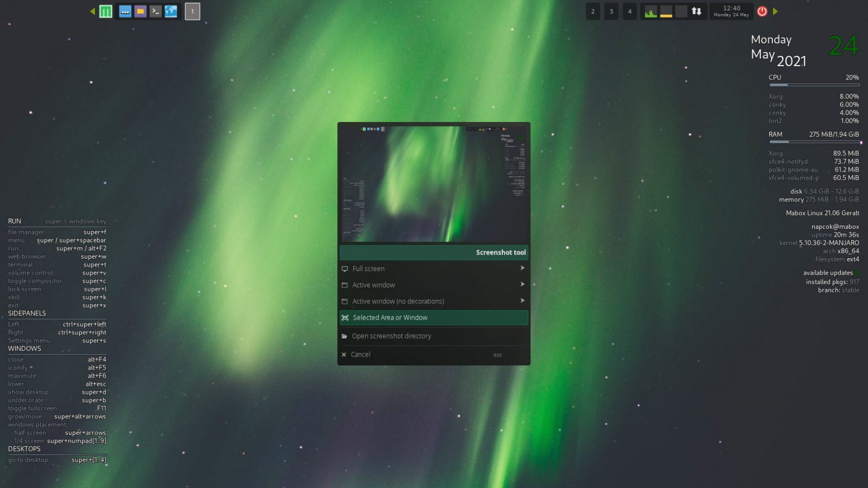Open a terminal using the panel icon

155,11
